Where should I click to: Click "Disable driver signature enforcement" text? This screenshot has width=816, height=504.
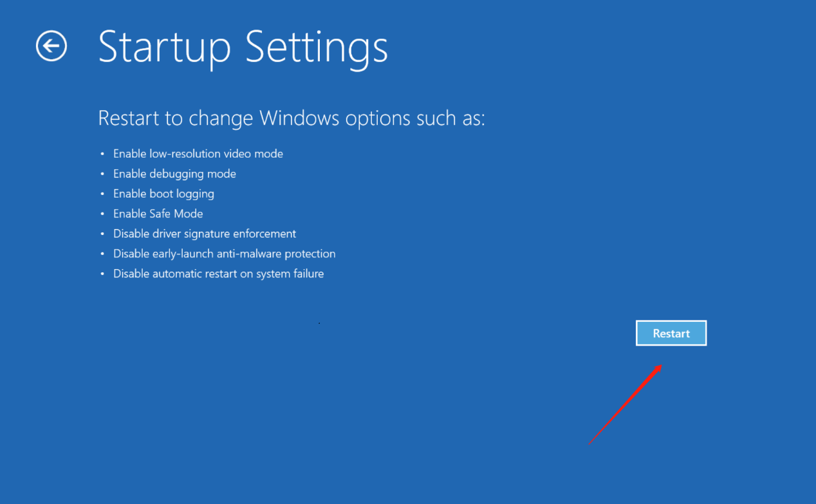click(x=204, y=234)
